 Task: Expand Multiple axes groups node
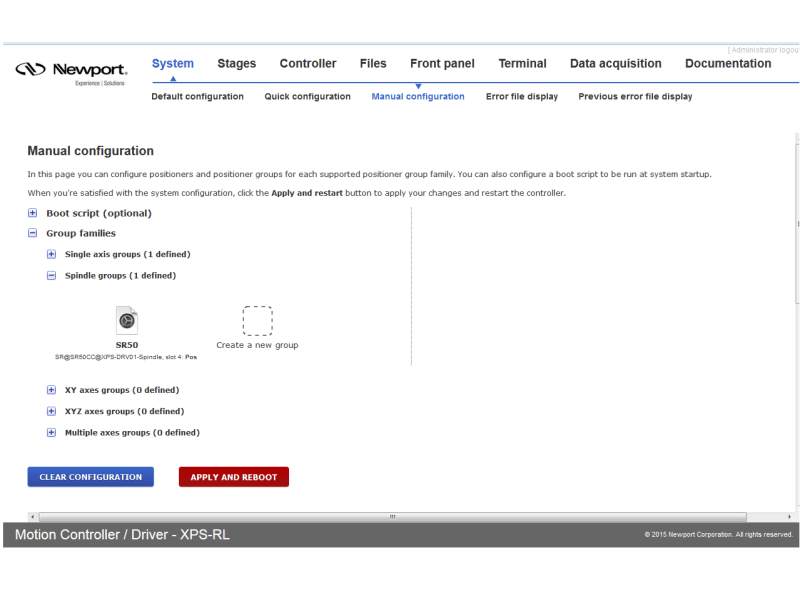click(51, 432)
